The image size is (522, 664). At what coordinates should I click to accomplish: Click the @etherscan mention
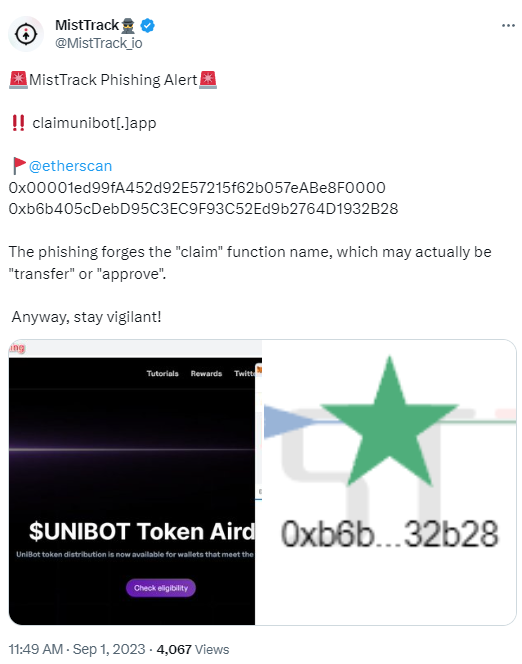(70, 166)
